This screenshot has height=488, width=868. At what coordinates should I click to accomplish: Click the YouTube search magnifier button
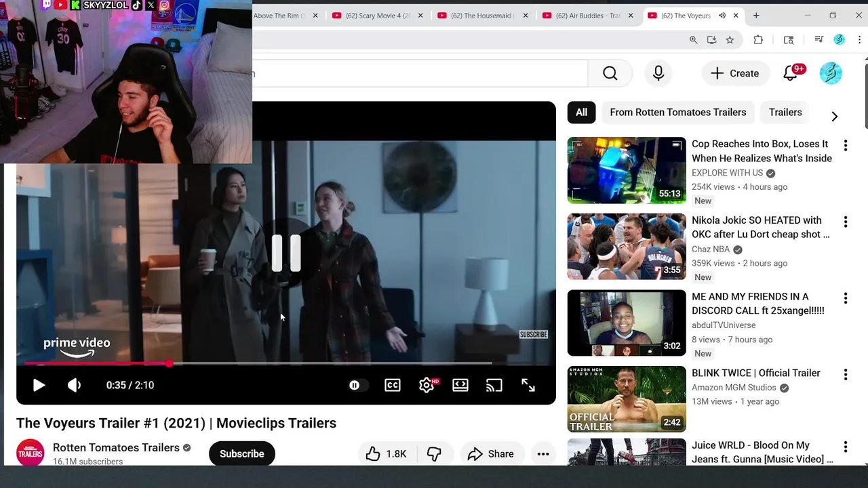610,73
